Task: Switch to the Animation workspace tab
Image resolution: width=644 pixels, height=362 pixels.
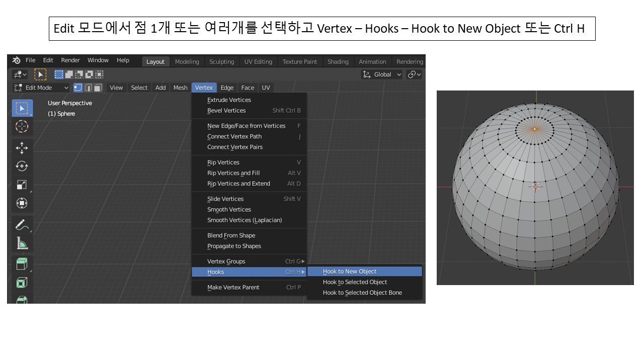Action: click(372, 62)
